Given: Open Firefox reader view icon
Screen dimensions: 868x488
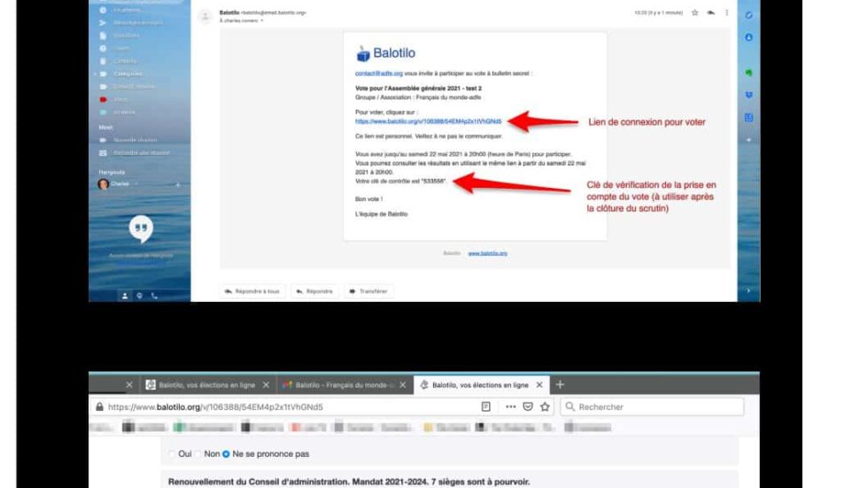Looking at the screenshot, I should [x=485, y=407].
